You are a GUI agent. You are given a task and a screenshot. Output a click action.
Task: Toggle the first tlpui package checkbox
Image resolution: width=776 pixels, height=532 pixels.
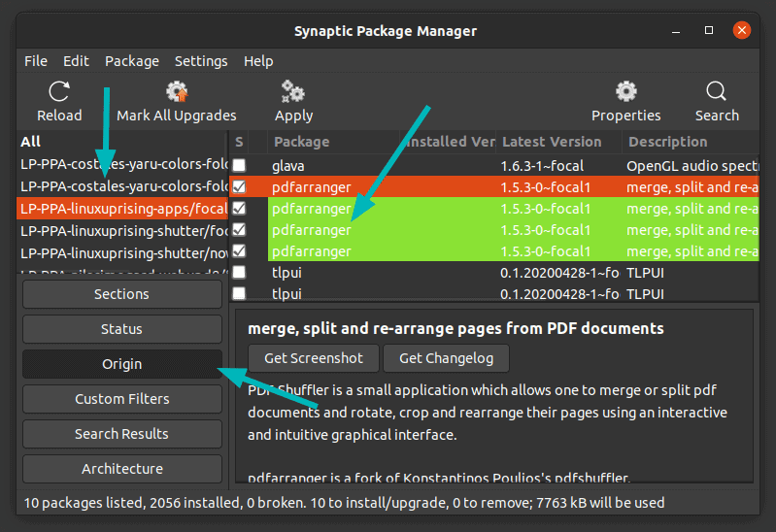click(x=239, y=273)
